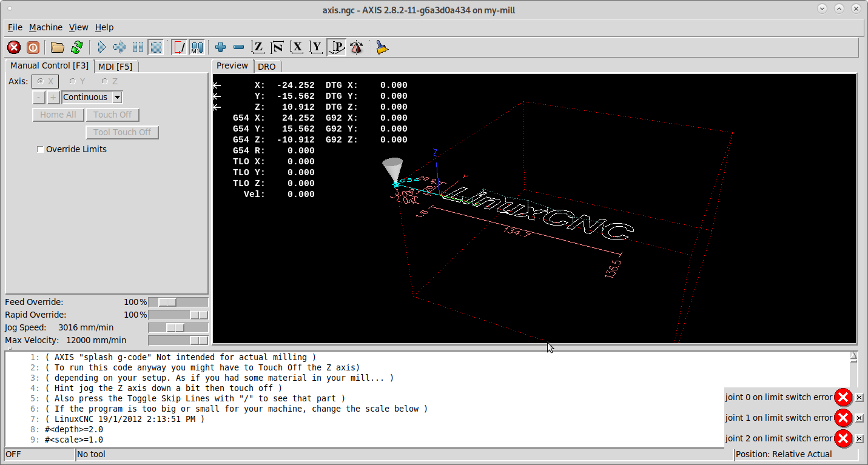Reload the current file
This screenshot has height=465, width=868.
point(76,47)
